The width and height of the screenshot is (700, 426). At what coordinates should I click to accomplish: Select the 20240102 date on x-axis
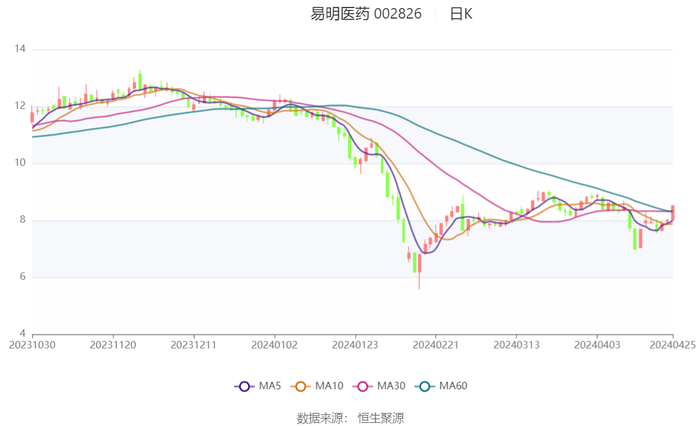[x=274, y=343]
